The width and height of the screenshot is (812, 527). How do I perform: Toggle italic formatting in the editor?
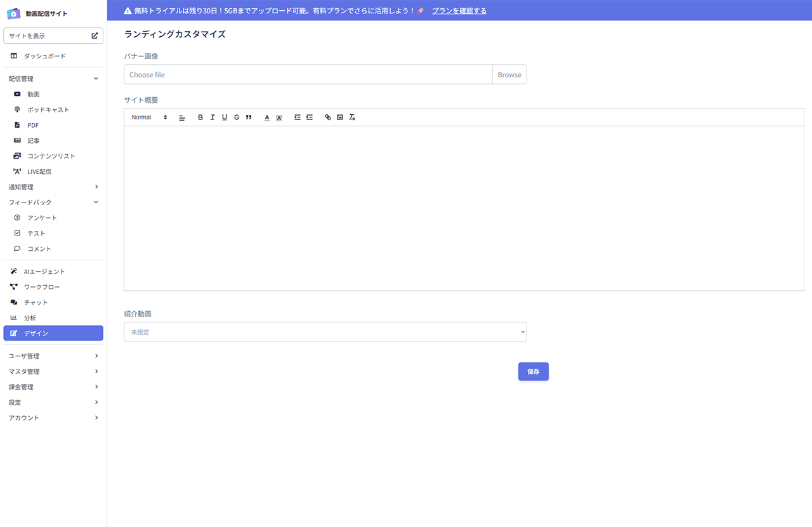[213, 117]
